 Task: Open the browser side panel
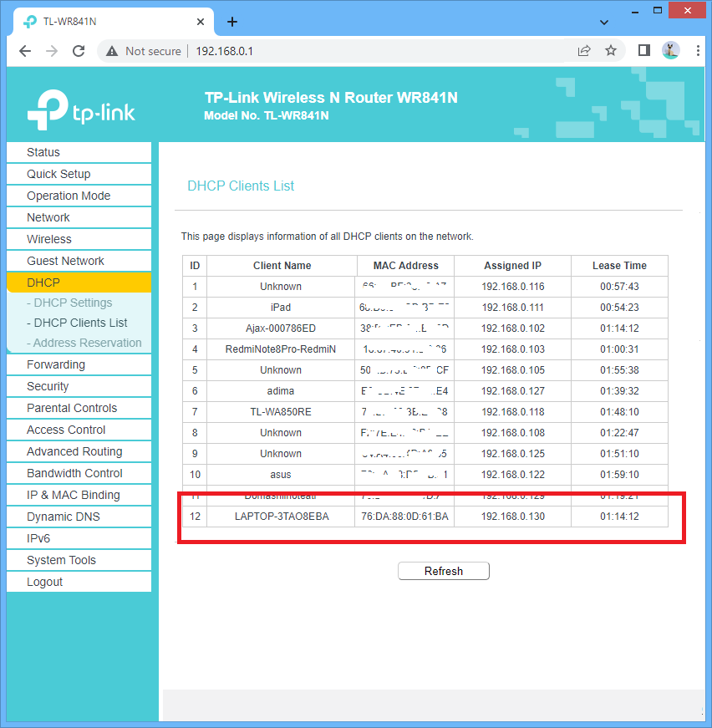point(643,50)
